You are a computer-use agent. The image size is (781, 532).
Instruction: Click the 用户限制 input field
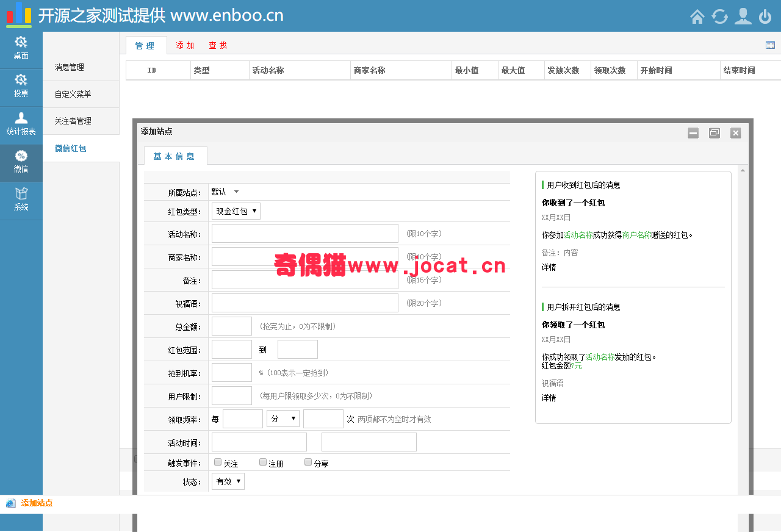pyautogui.click(x=232, y=395)
